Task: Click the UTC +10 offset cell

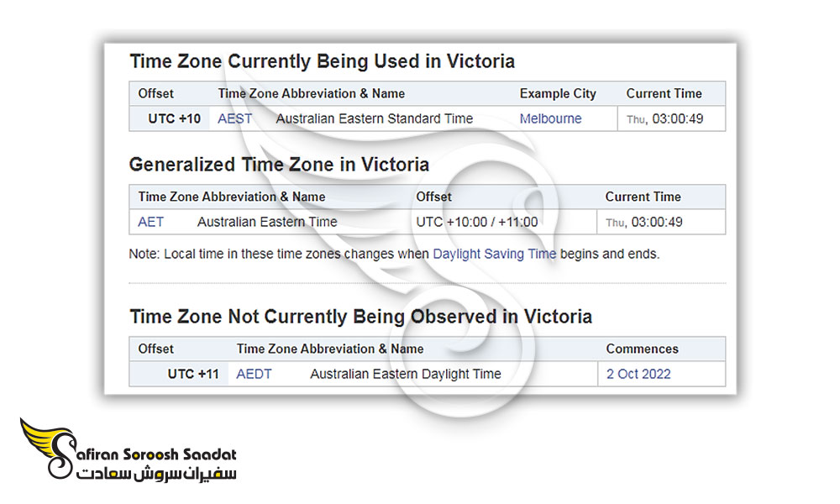Action: (174, 119)
